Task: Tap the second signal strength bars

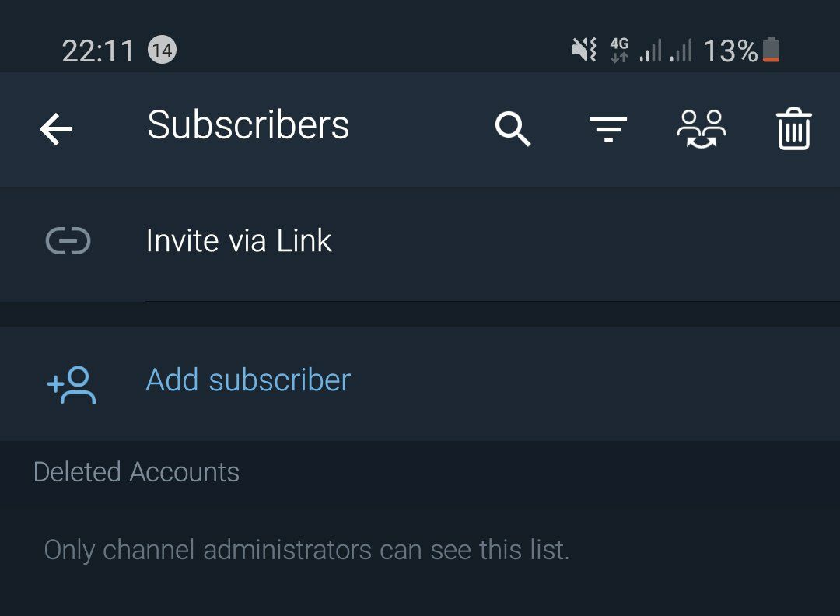Action: [x=681, y=51]
